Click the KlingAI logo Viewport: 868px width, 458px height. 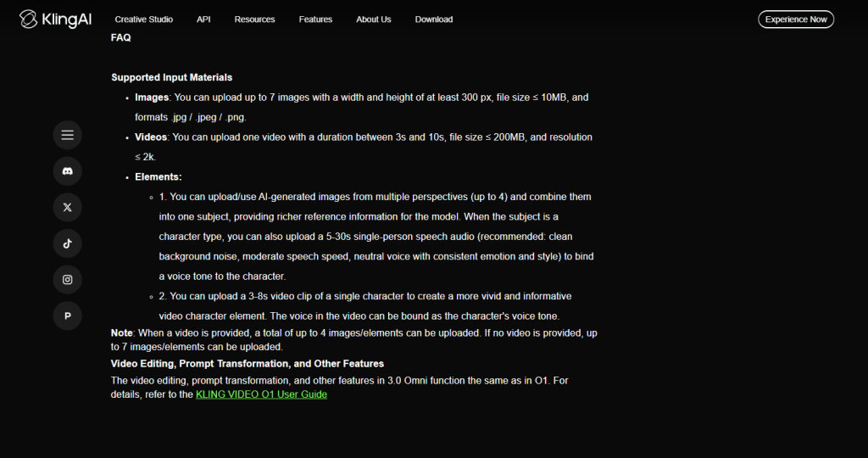[55, 20]
